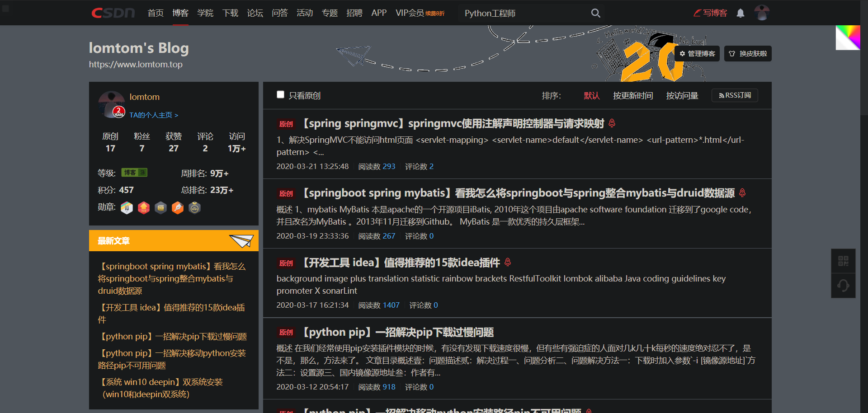This screenshot has height=413, width=868.
Task: Click the third gray medal badge
Action: (160, 207)
